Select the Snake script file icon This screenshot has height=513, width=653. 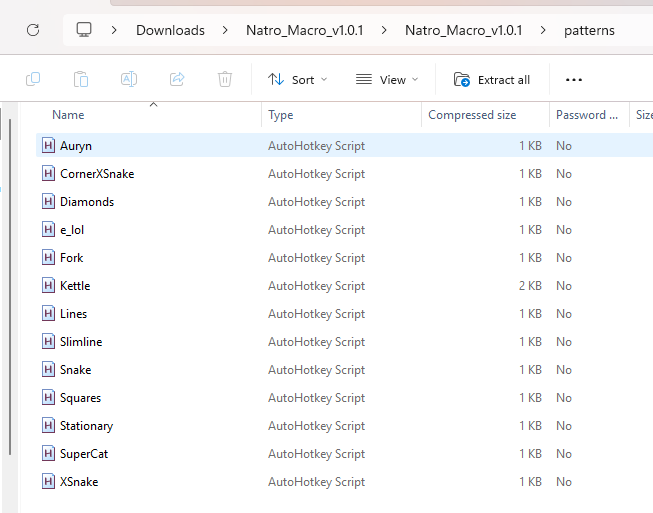48,369
